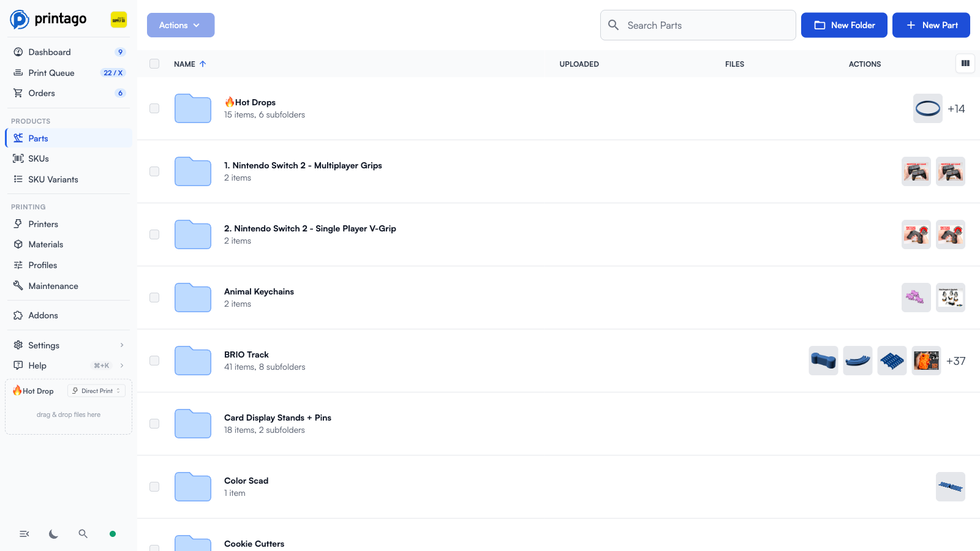
Task: Click the FILES column header
Action: pyautogui.click(x=734, y=64)
